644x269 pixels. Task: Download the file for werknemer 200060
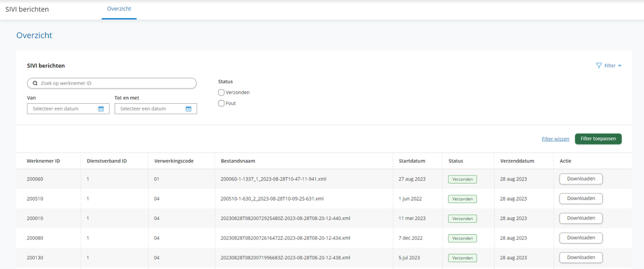point(580,179)
